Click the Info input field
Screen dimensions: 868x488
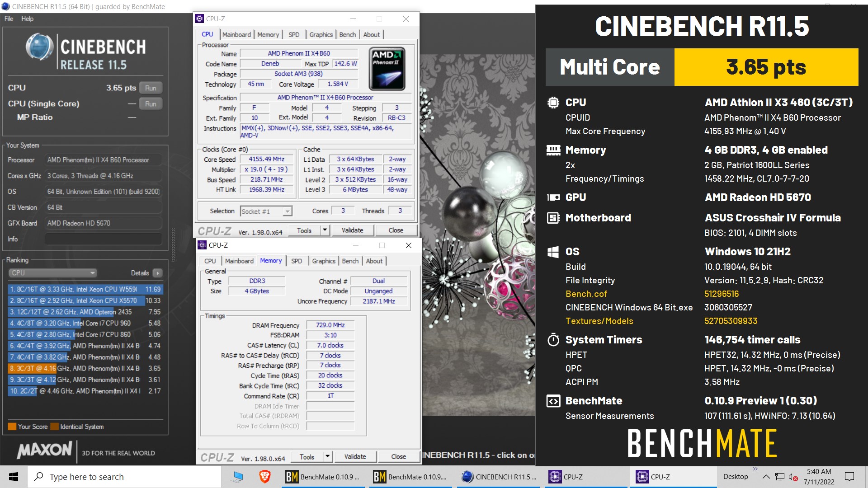click(103, 239)
